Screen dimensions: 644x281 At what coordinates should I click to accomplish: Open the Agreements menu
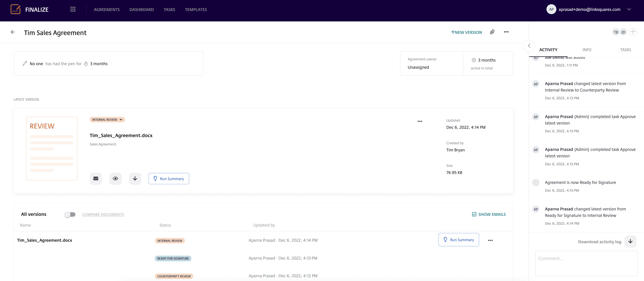[107, 10]
